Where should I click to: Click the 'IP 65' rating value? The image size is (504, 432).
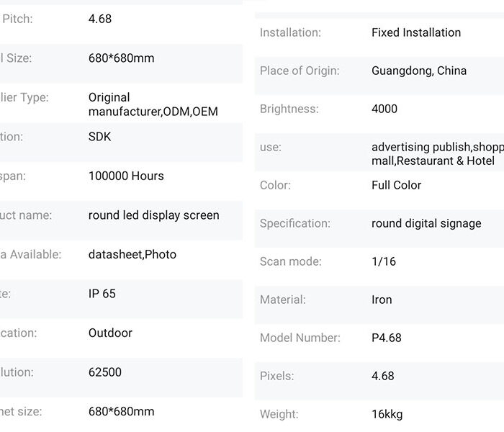point(102,294)
